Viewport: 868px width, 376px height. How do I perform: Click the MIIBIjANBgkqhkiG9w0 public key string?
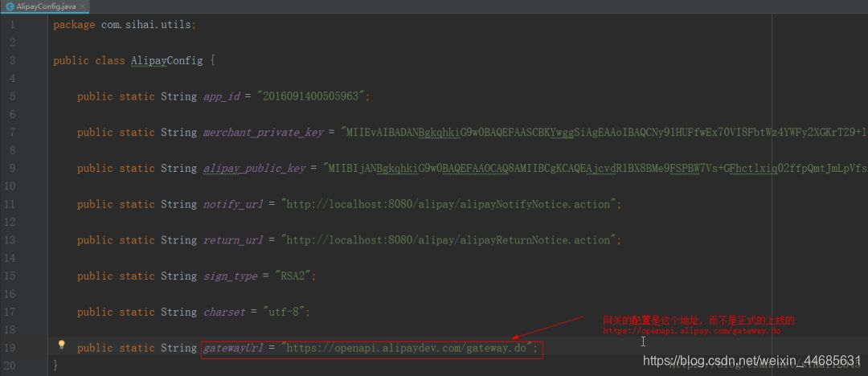point(596,169)
